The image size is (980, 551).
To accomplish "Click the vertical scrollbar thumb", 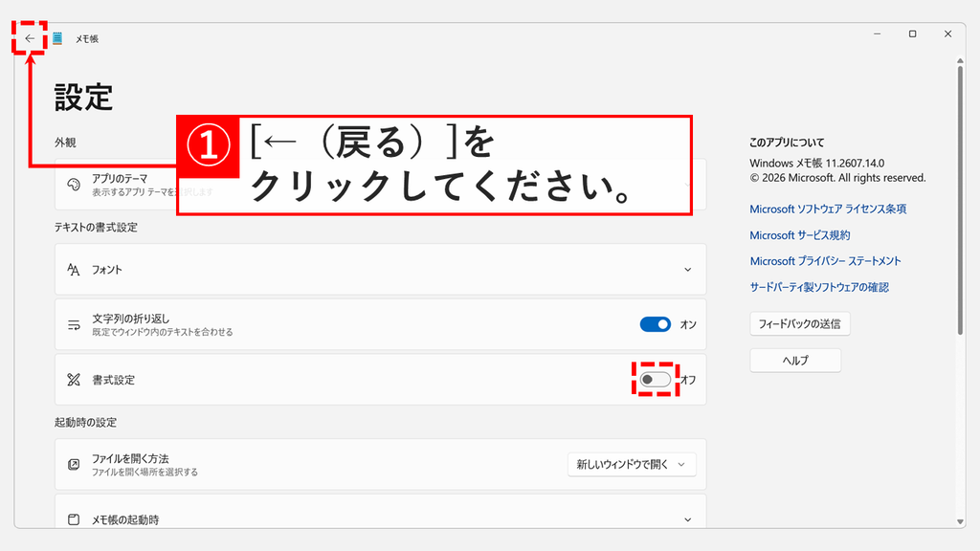I will [960, 200].
